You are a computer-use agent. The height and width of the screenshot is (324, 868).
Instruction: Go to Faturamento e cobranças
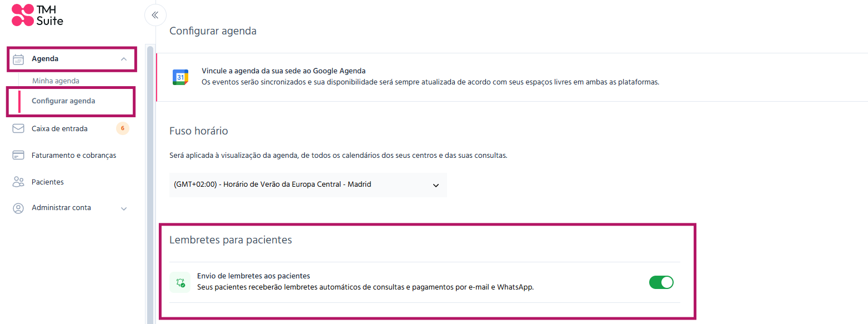74,155
